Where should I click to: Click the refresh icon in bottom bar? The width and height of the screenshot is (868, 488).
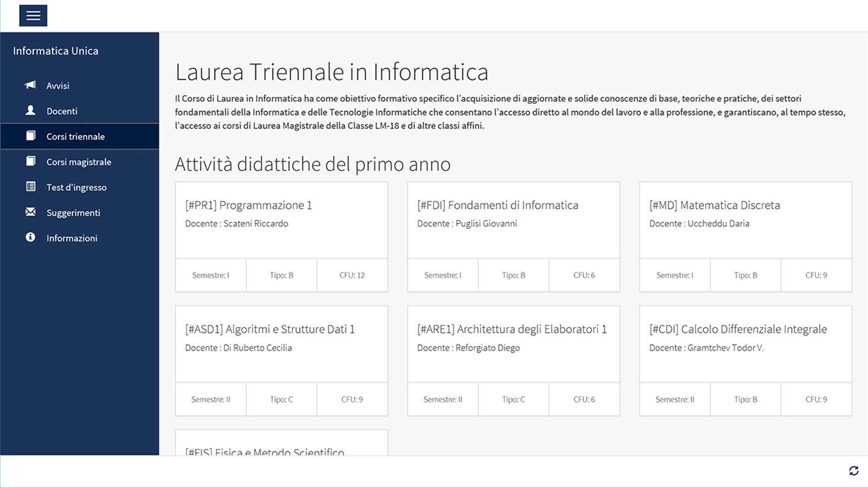(853, 471)
